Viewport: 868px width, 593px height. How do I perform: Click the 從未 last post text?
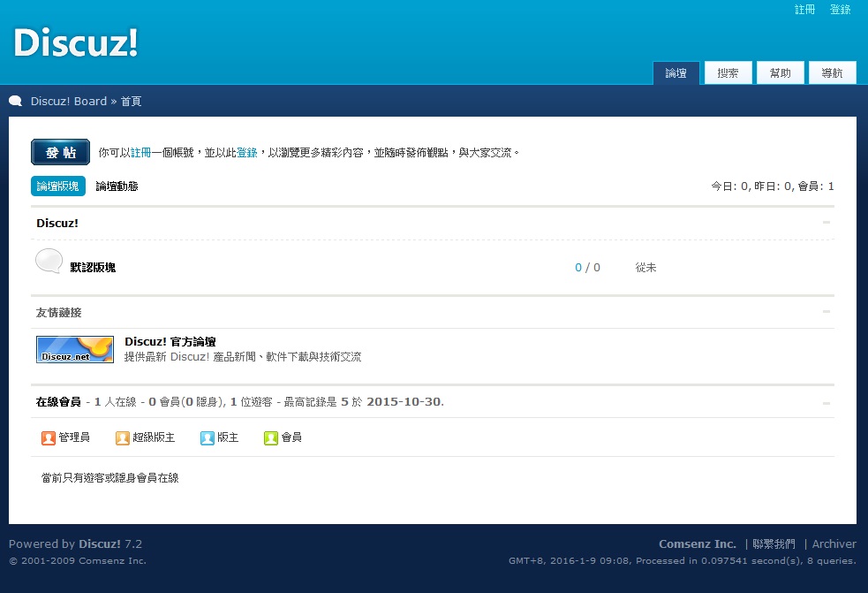click(x=645, y=267)
